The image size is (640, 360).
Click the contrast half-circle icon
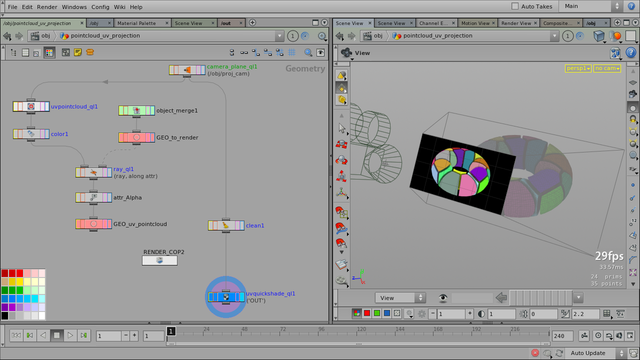point(481,314)
